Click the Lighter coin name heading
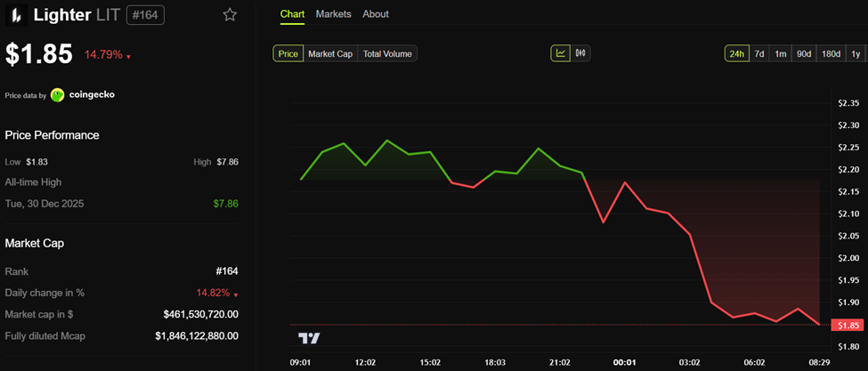The width and height of the screenshot is (868, 371). point(62,15)
